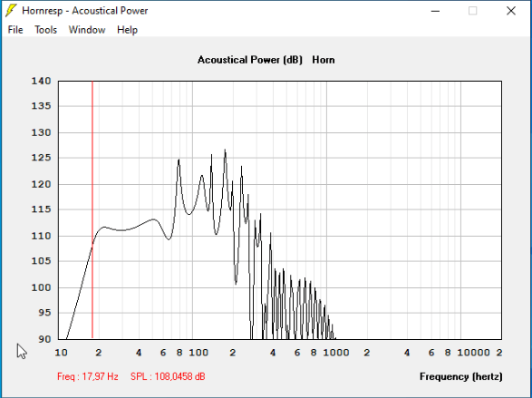This screenshot has width=532, height=398.
Task: Click the 'Acoustical Power (dB)' chart title
Action: coord(250,60)
